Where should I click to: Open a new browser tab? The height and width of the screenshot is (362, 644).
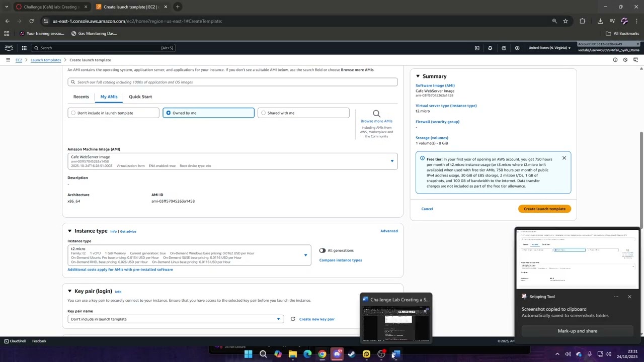[x=178, y=7]
